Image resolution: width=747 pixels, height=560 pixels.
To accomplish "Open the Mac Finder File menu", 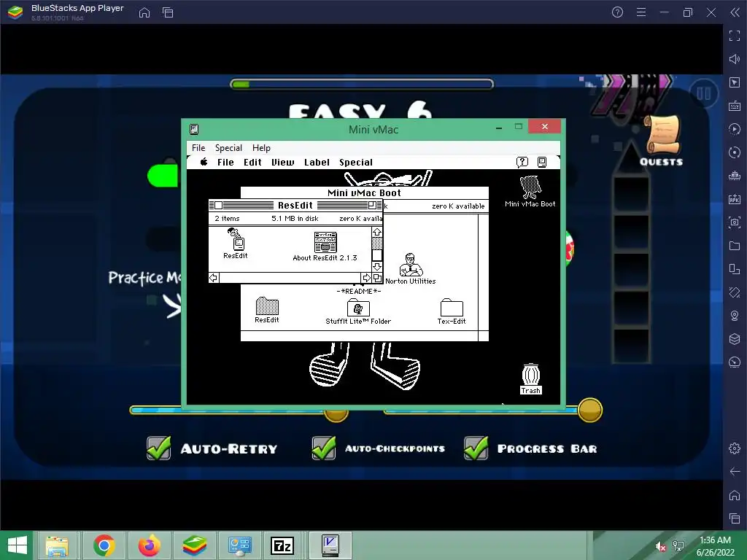I will pos(225,163).
